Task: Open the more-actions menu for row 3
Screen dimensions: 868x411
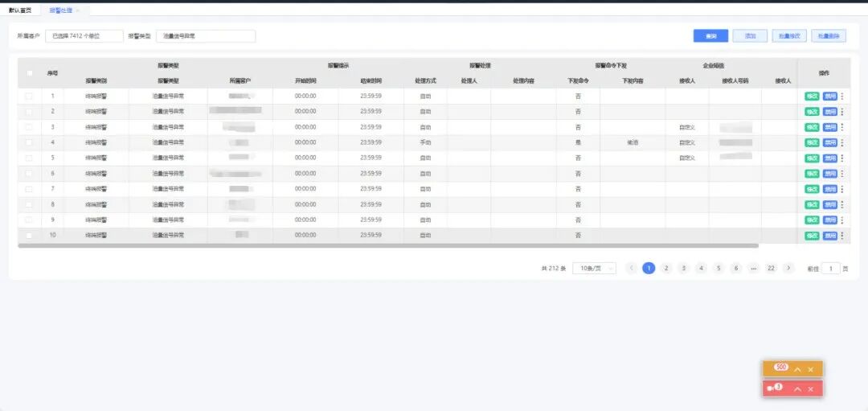Action: point(842,127)
